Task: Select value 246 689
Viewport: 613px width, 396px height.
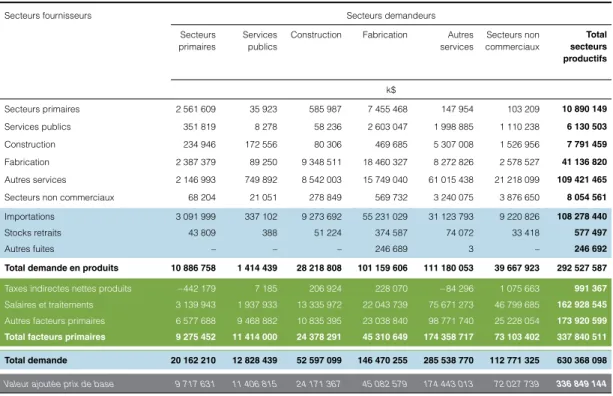Action: coord(391,249)
